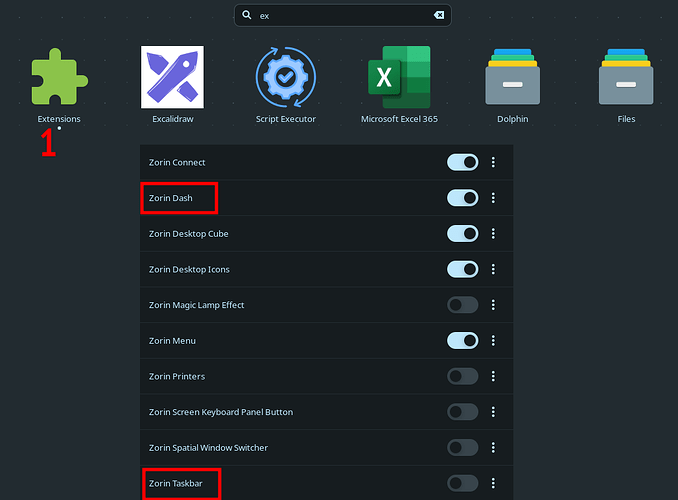Click the Zorin Screen Keyboard Panel Button label

(220, 412)
